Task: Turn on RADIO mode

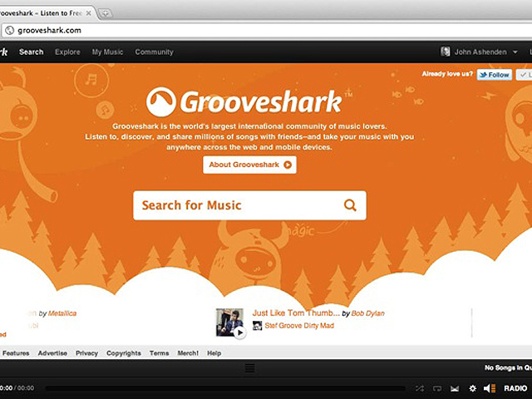Action: [515, 388]
